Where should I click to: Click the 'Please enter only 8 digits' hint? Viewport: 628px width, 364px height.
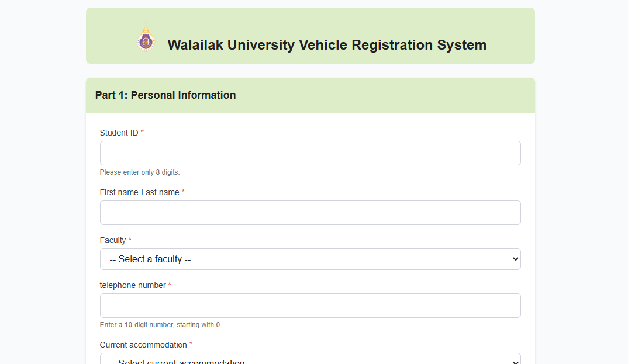point(140,172)
